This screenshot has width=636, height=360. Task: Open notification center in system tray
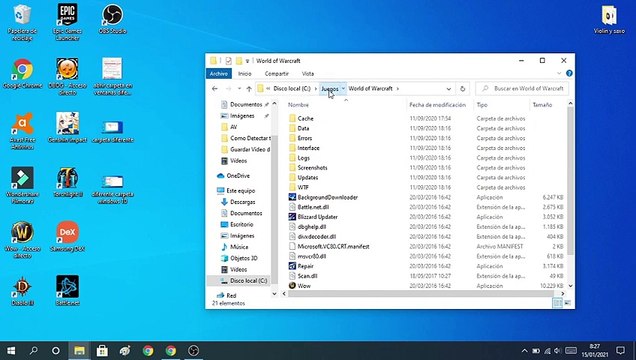point(620,350)
